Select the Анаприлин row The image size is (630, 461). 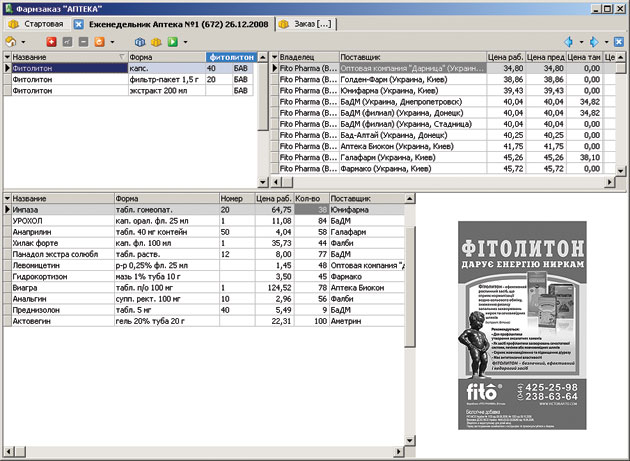coord(204,232)
